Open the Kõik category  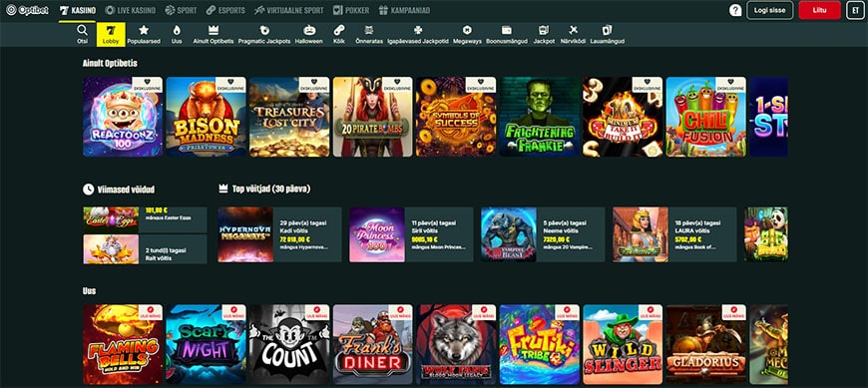[339, 34]
